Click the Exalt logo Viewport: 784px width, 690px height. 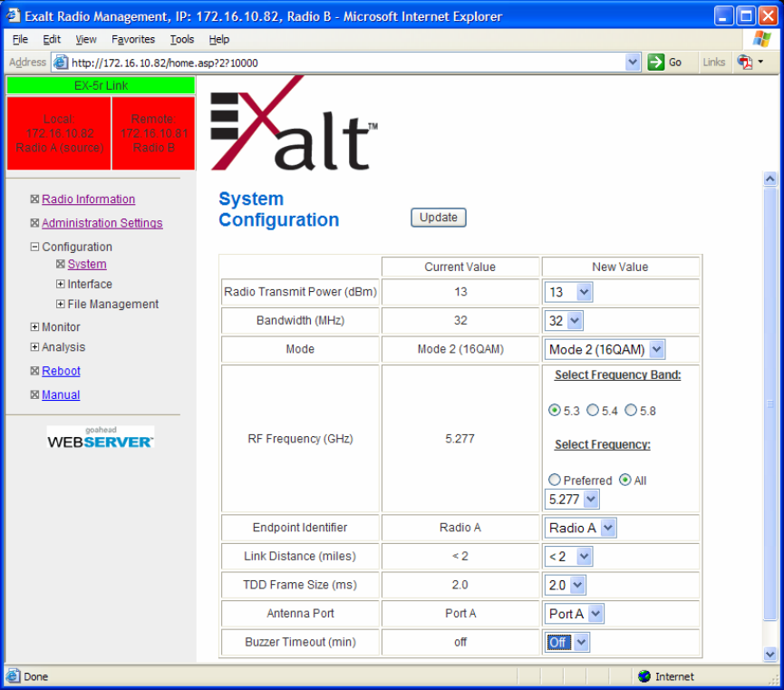pos(294,123)
